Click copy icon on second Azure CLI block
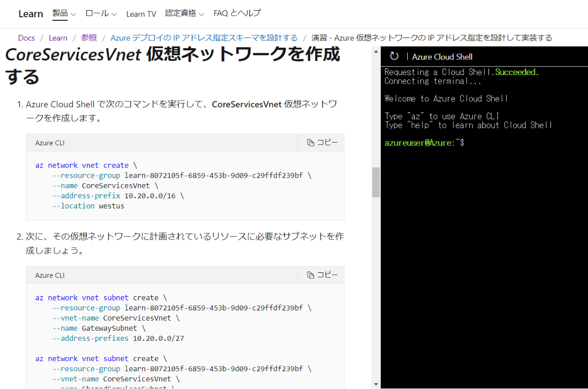 [x=322, y=275]
